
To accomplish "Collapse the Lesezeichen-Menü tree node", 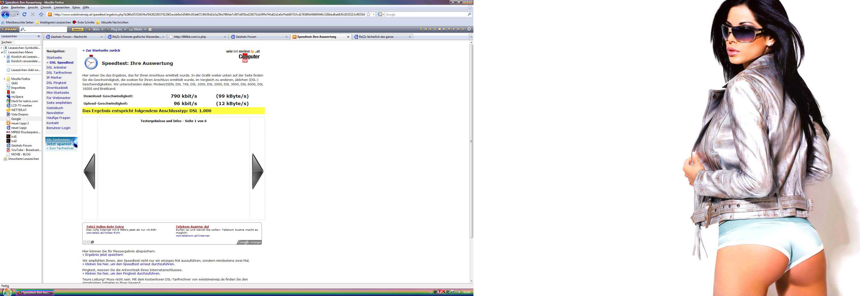I will click(2, 52).
